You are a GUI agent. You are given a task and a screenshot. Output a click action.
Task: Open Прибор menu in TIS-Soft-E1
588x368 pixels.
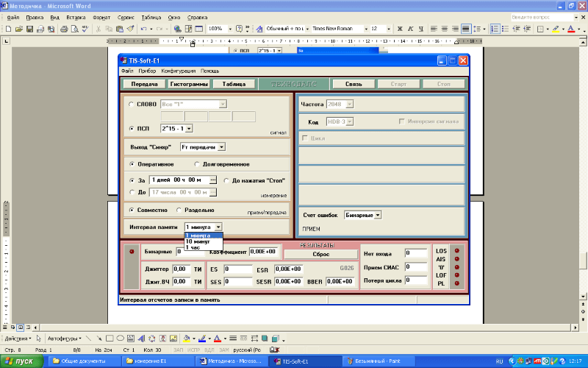pos(147,71)
